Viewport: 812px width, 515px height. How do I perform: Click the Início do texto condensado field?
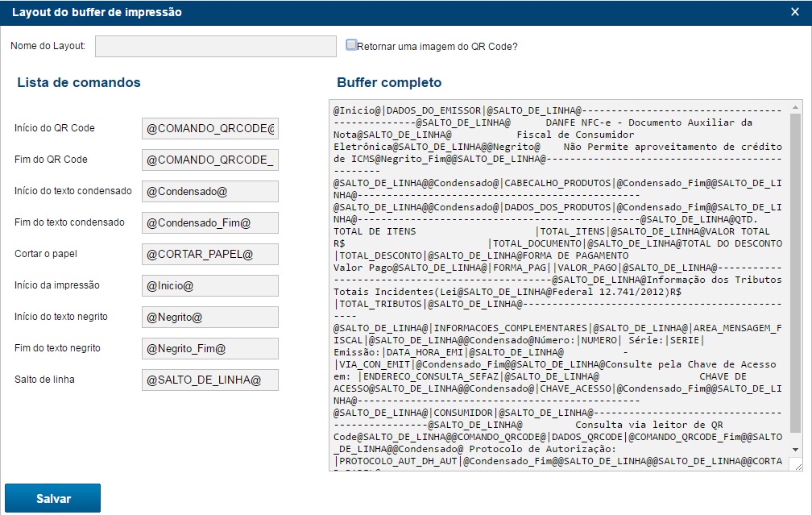209,191
